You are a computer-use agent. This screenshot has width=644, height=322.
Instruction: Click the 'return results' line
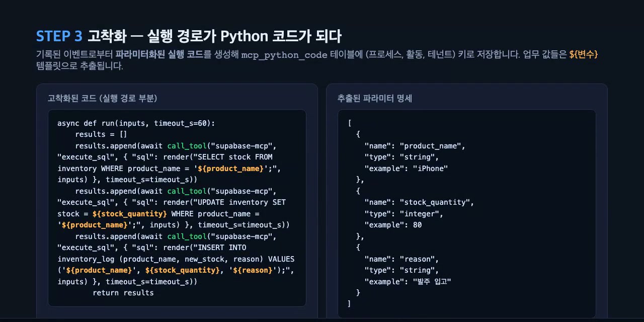tap(123, 293)
